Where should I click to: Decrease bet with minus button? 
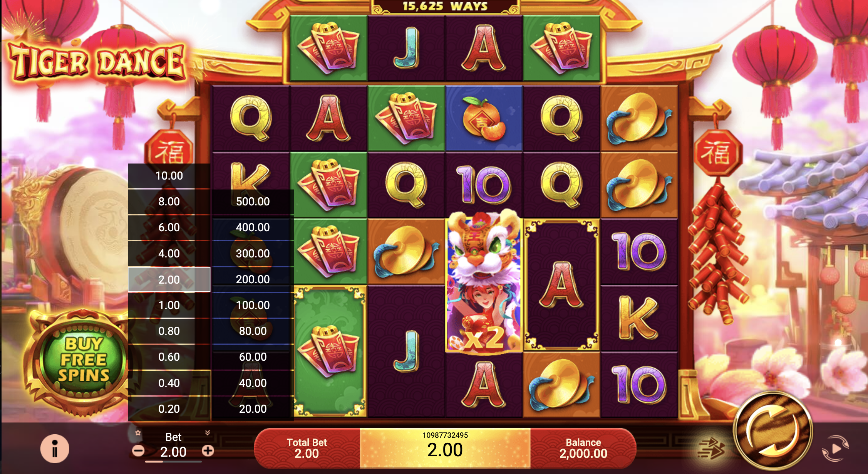(x=138, y=450)
